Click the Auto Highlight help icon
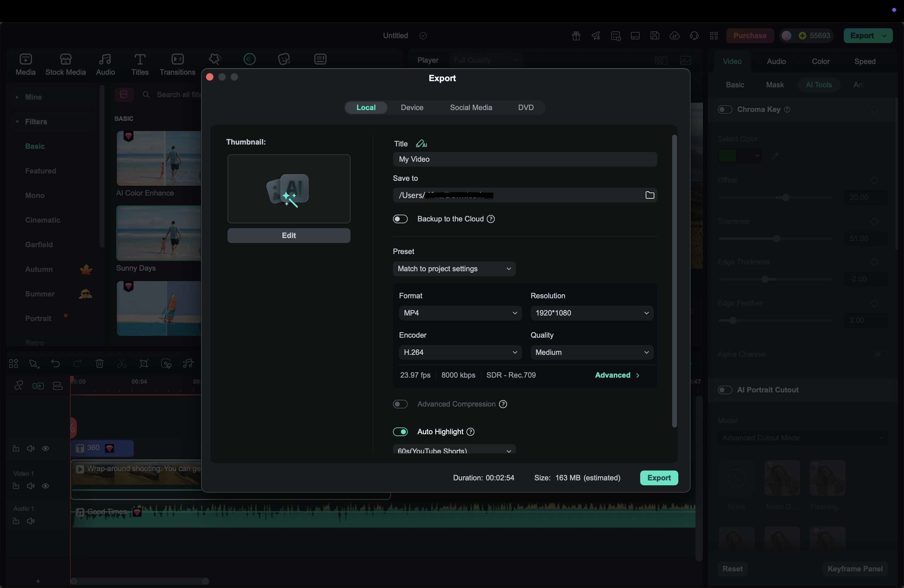This screenshot has height=588, width=904. tap(470, 432)
